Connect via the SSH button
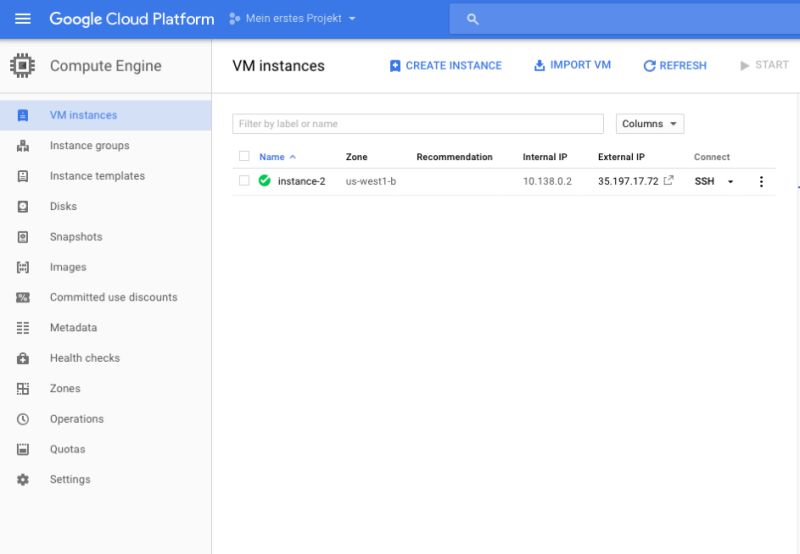Image resolution: width=800 pixels, height=554 pixels. (705, 182)
